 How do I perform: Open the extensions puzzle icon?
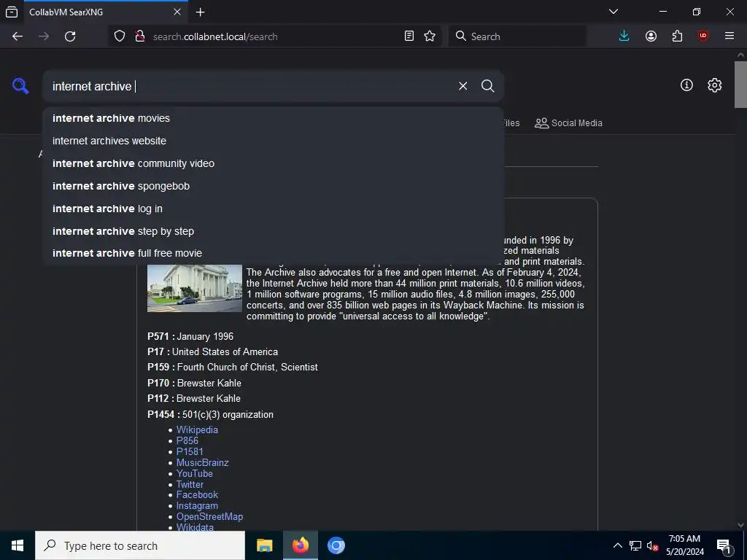coord(677,36)
